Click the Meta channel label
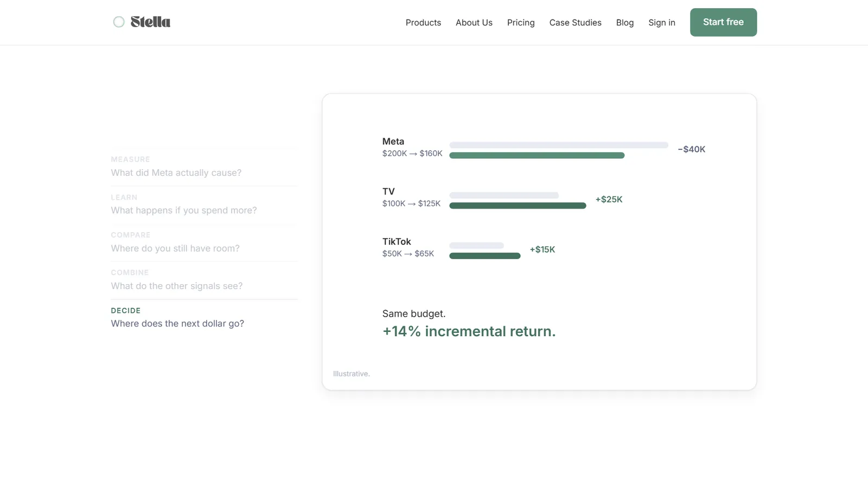Screen dimensions: 868x488 coord(393,142)
